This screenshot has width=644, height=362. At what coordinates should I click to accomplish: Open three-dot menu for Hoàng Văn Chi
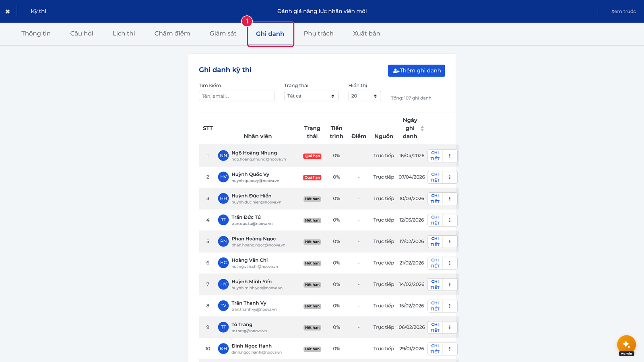(450, 263)
